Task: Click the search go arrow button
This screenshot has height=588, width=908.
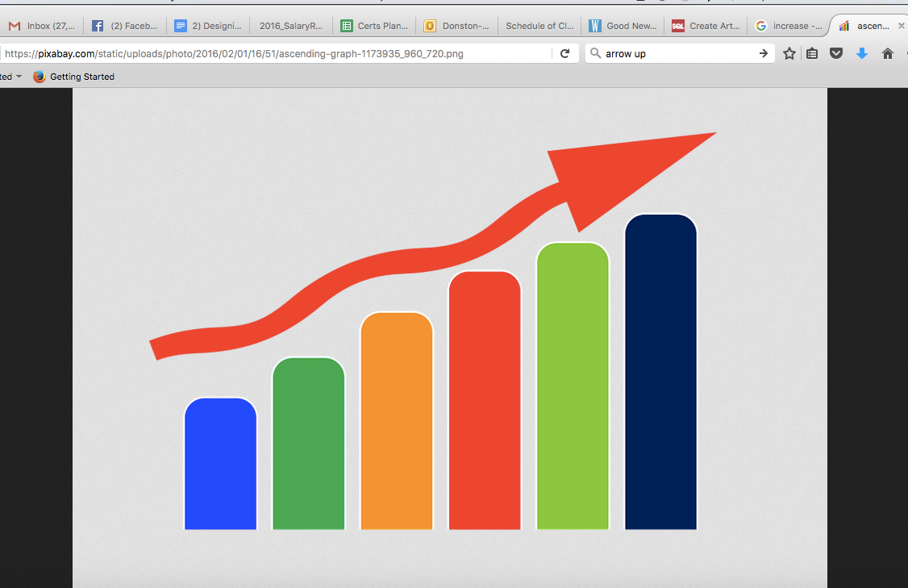Action: (763, 54)
